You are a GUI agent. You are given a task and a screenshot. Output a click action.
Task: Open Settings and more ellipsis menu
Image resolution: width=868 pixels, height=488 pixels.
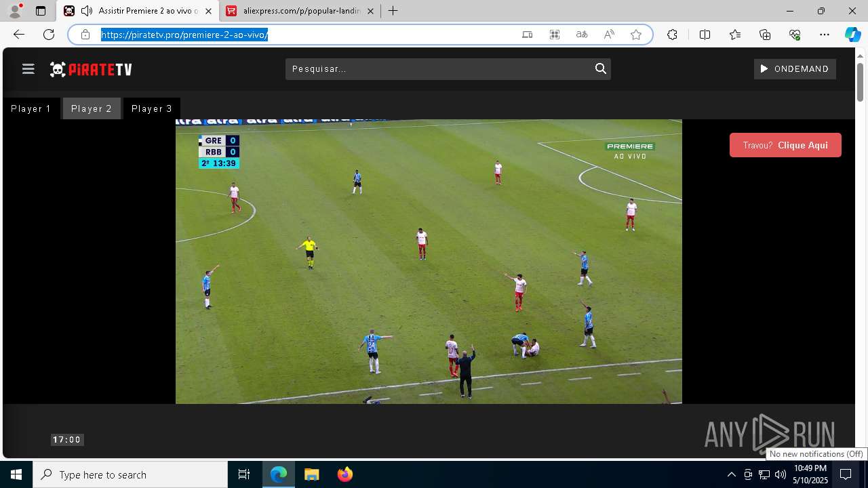tap(825, 35)
